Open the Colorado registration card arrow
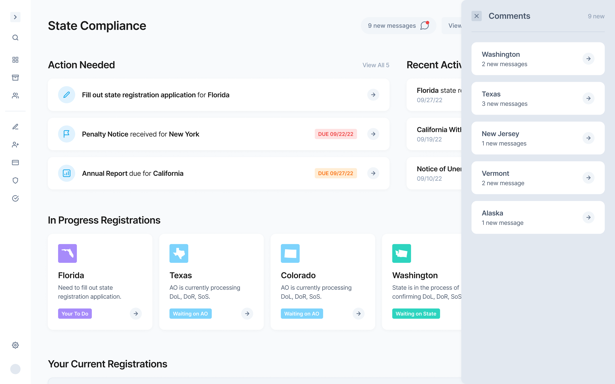The height and width of the screenshot is (384, 615). 358,313
